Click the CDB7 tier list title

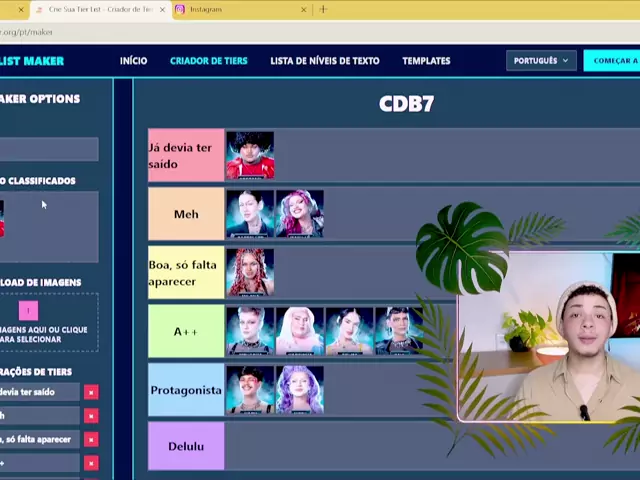406,103
